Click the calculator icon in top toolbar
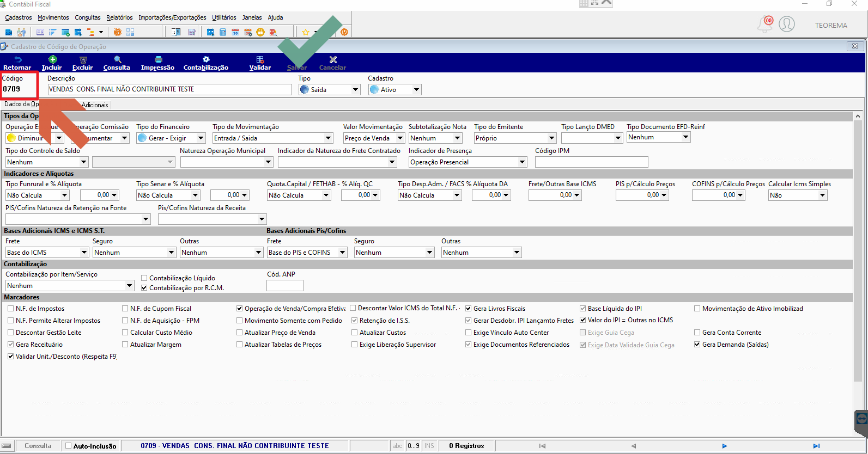The image size is (868, 454). 223,32
